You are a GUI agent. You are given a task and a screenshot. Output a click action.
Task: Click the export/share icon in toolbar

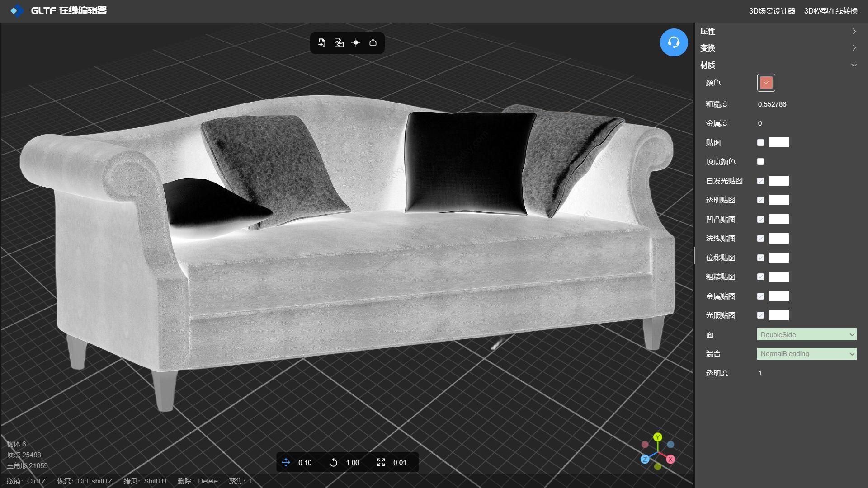point(373,42)
